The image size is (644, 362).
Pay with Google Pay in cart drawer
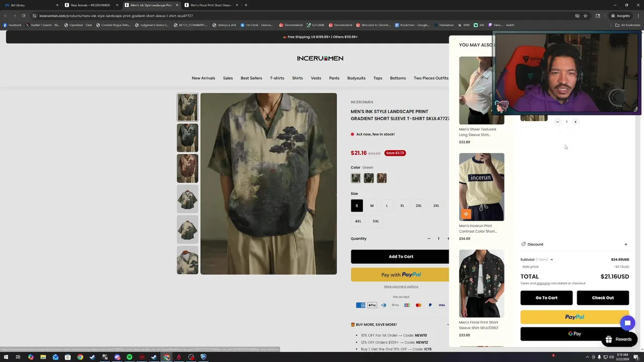(x=575, y=334)
